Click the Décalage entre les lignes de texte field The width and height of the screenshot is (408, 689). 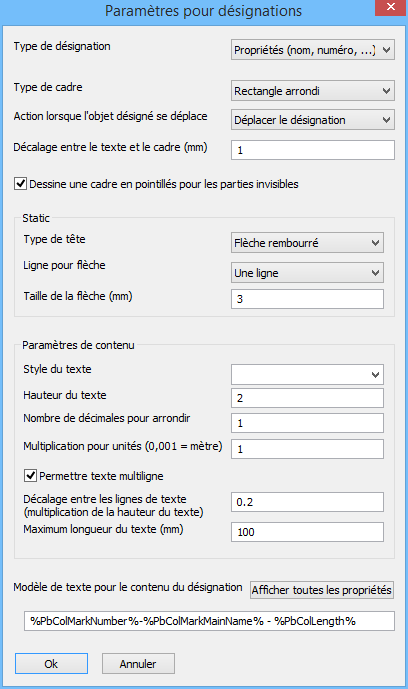click(307, 502)
